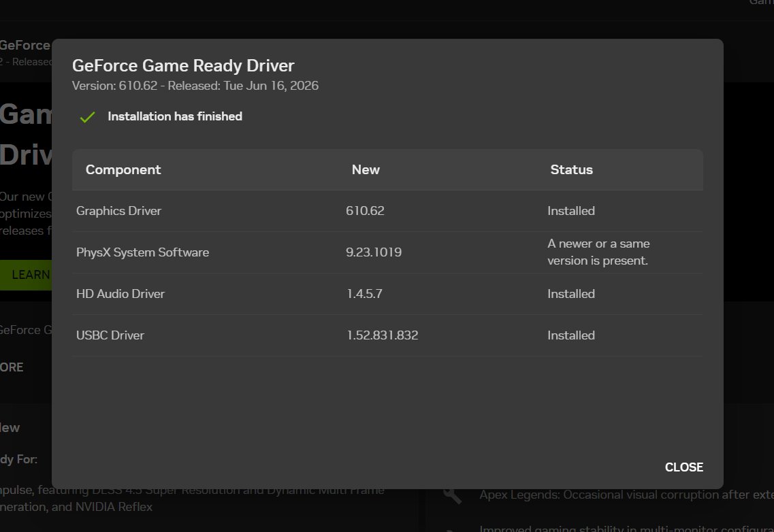Close the driver installation dialog
Viewport: 774px width, 532px height.
[683, 467]
